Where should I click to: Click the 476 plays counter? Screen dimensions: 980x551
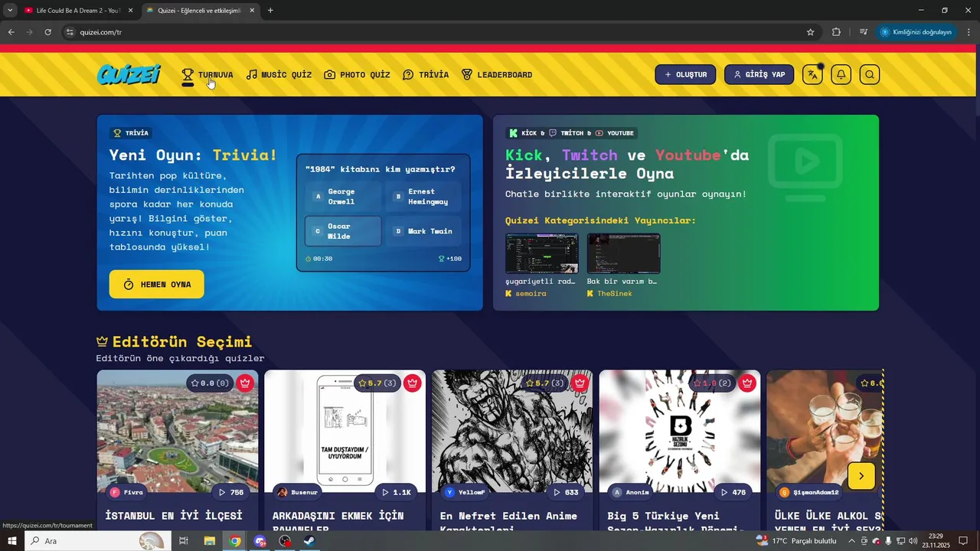click(x=733, y=492)
